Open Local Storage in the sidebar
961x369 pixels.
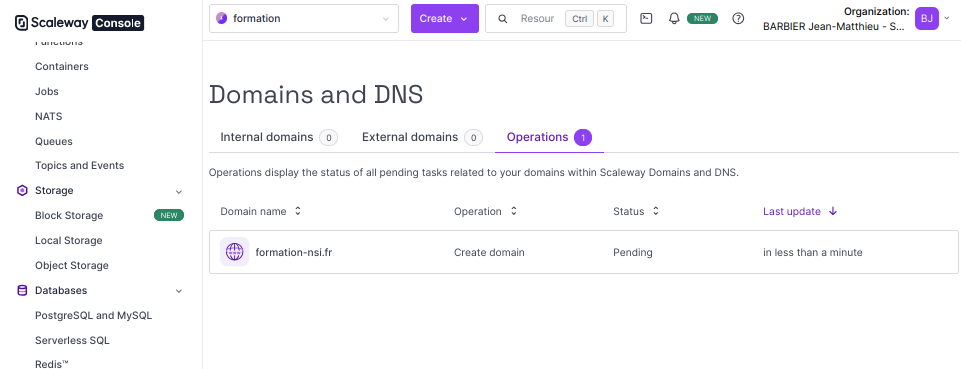tap(69, 240)
